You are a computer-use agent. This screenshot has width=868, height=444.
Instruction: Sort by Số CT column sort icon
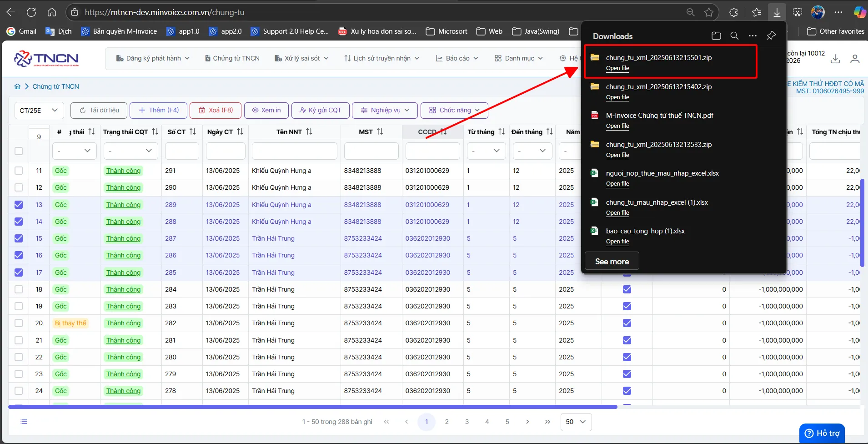[x=193, y=132]
